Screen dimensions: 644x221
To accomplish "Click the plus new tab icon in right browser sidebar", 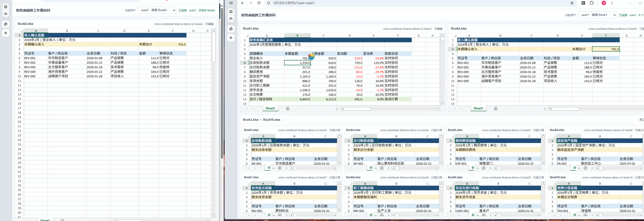I will (x=231, y=38).
